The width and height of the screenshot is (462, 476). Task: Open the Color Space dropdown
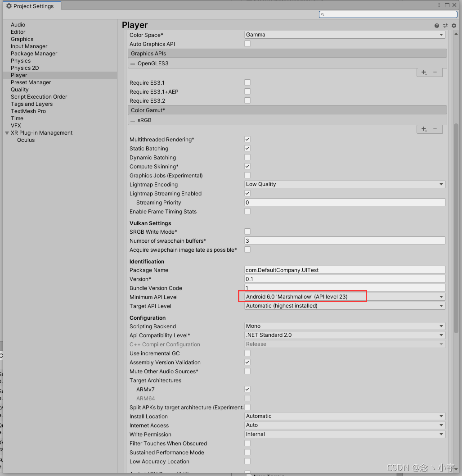pyautogui.click(x=345, y=35)
